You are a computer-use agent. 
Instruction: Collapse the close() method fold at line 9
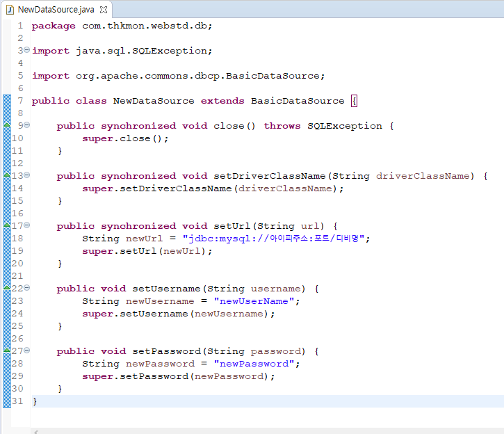pyautogui.click(x=26, y=126)
